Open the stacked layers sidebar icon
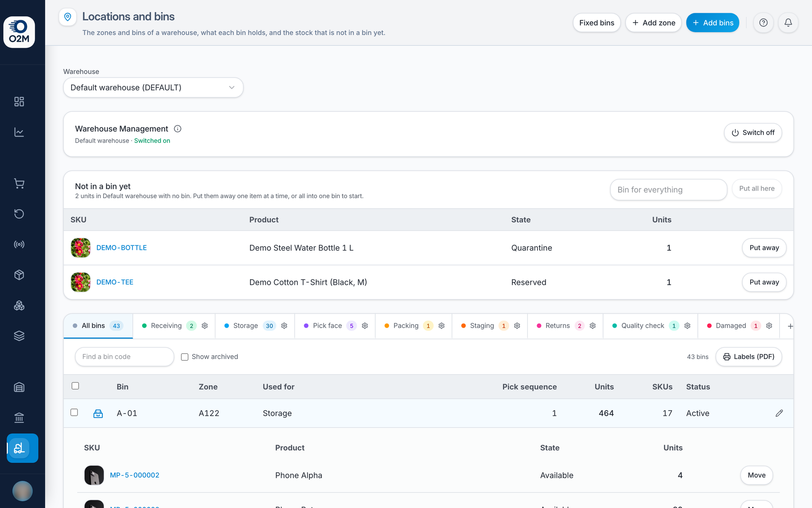The image size is (812, 508). 19,336
